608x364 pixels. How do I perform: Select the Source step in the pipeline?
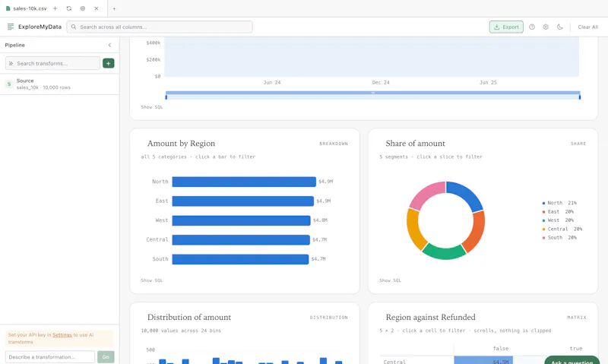pos(59,84)
